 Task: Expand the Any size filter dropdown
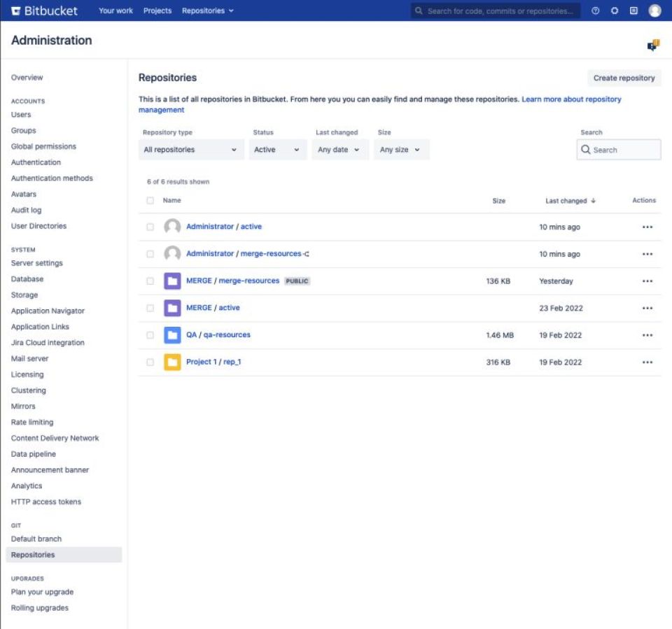click(401, 150)
